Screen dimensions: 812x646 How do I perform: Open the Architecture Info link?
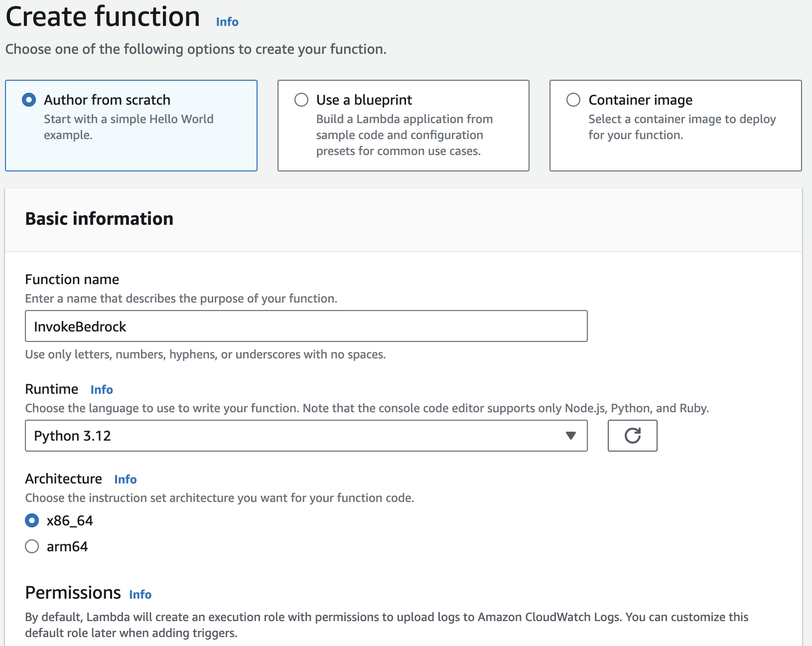point(125,479)
